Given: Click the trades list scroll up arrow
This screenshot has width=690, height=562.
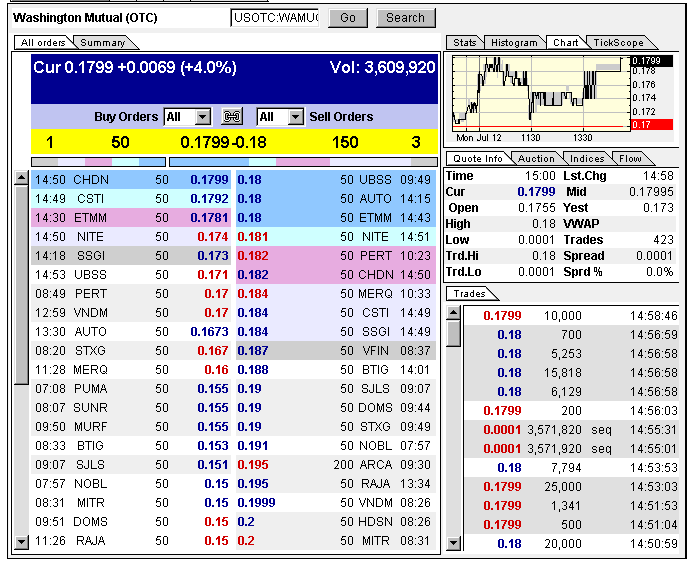Looking at the screenshot, I should click(454, 314).
